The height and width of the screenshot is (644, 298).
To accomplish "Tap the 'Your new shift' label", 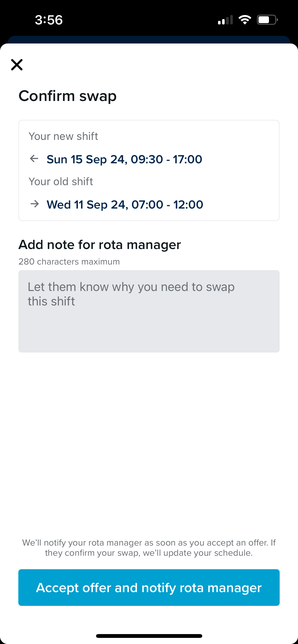I will pyautogui.click(x=63, y=136).
